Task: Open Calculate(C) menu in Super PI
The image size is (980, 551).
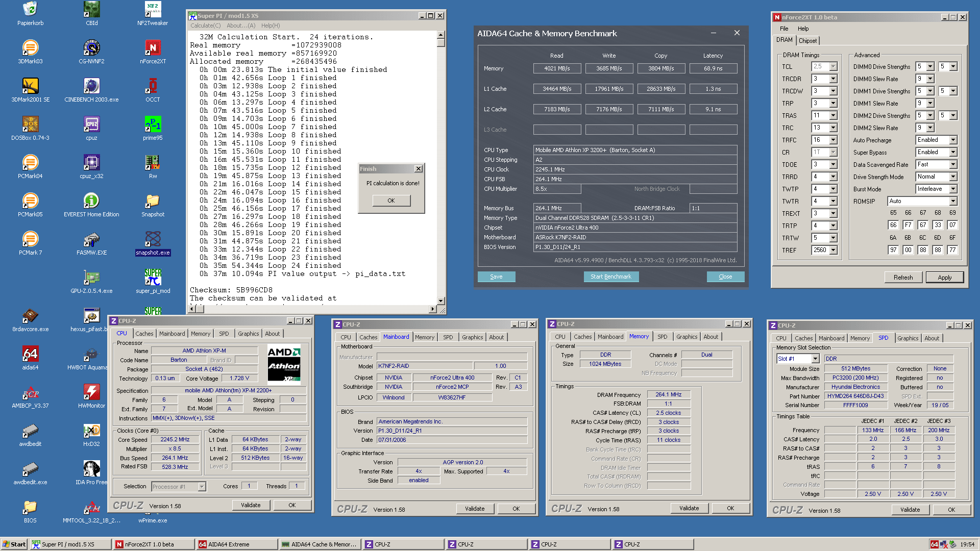Action: click(x=206, y=26)
